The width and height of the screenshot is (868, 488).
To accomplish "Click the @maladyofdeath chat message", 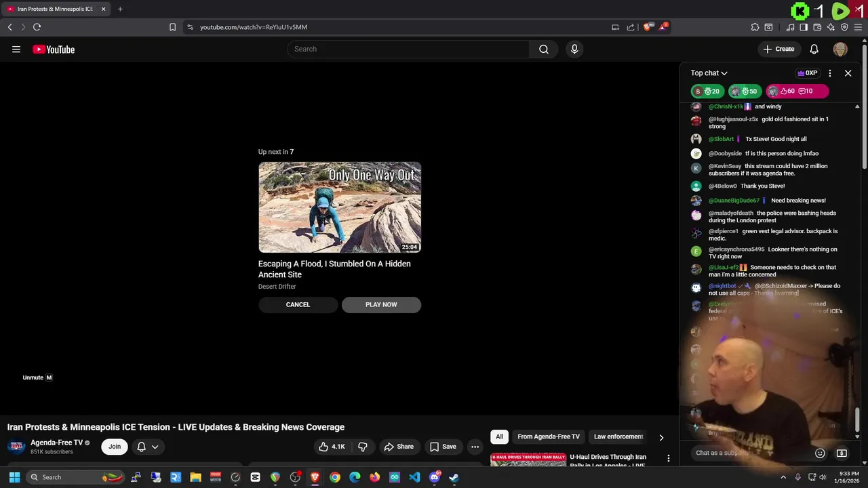I will [x=773, y=217].
